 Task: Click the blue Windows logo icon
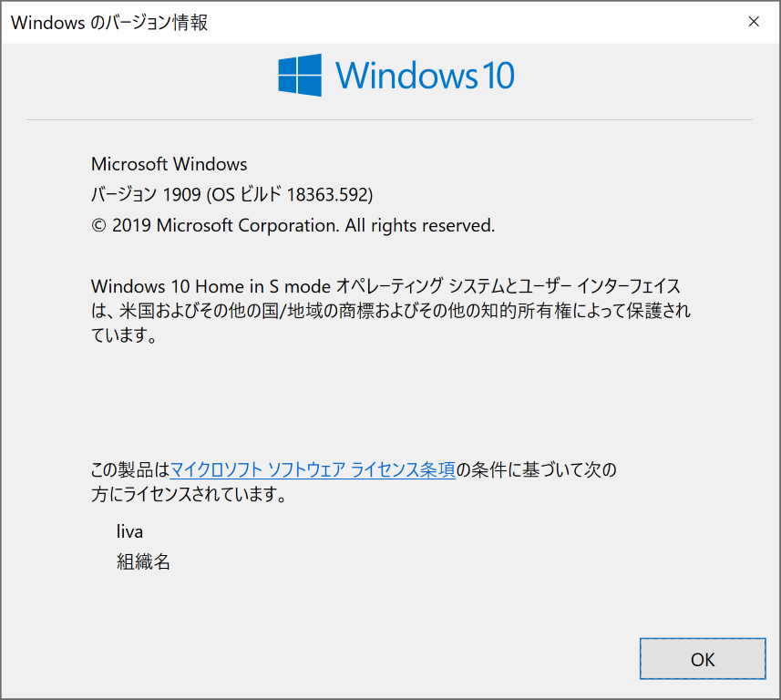tap(300, 75)
